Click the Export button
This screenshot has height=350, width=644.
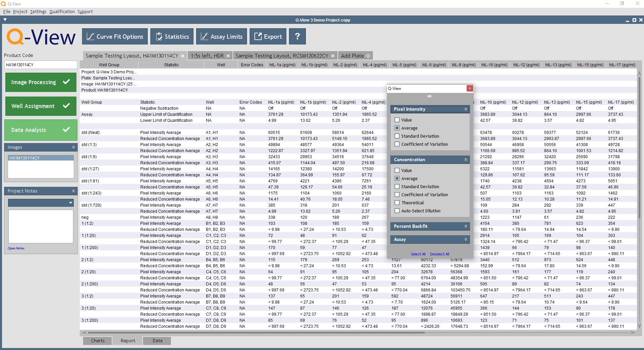point(268,36)
